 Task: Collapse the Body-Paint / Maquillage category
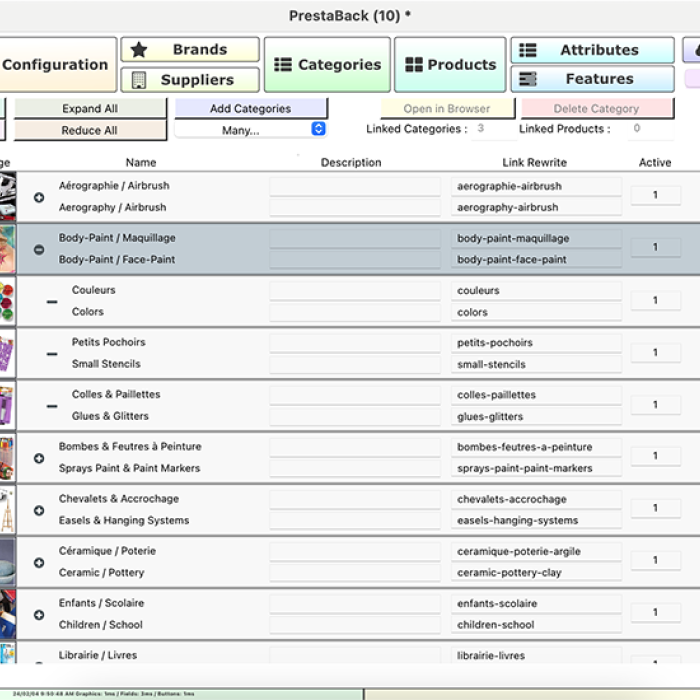tap(39, 250)
